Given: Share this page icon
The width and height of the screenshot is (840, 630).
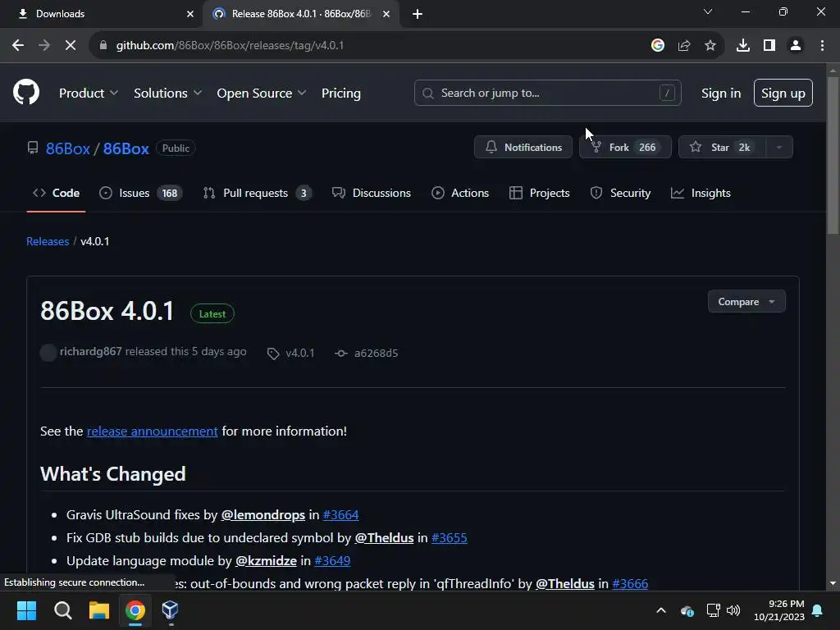Looking at the screenshot, I should pyautogui.click(x=684, y=46).
